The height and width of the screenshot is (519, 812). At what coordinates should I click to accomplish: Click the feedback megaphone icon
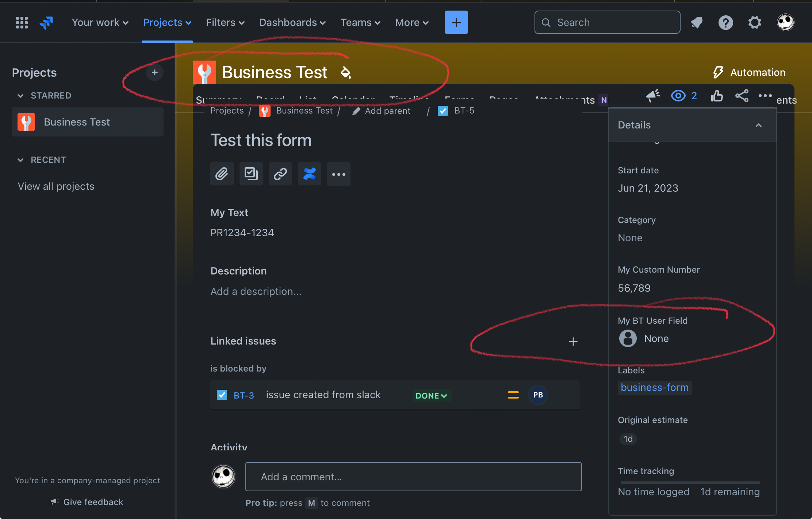point(653,96)
